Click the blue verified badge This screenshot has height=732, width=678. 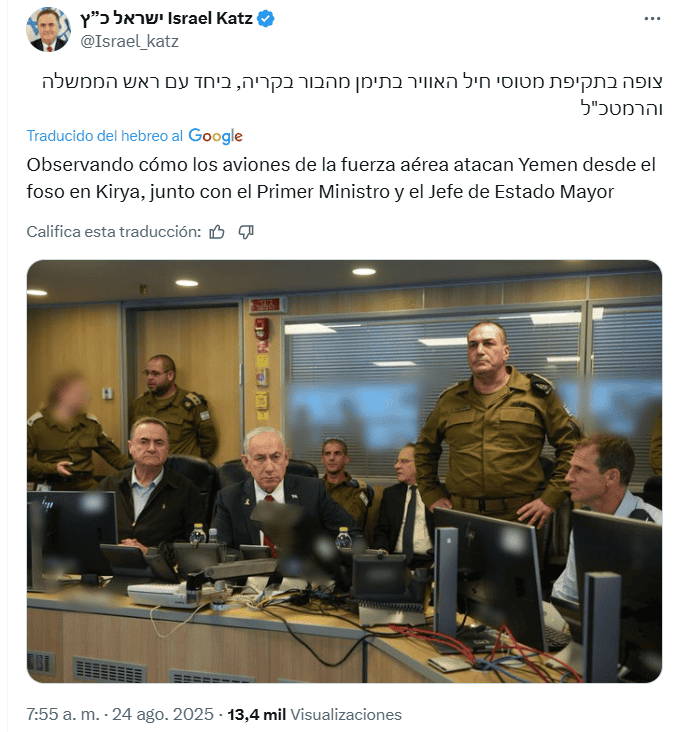pos(266,19)
